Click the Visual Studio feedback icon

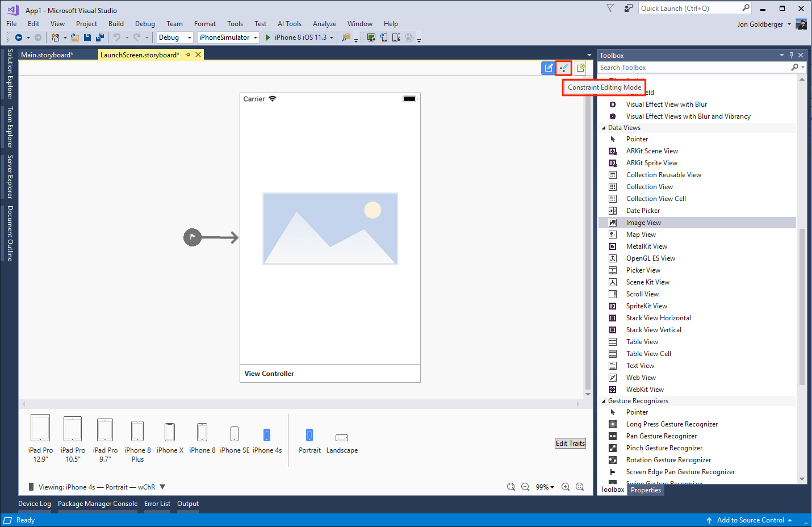[x=628, y=8]
